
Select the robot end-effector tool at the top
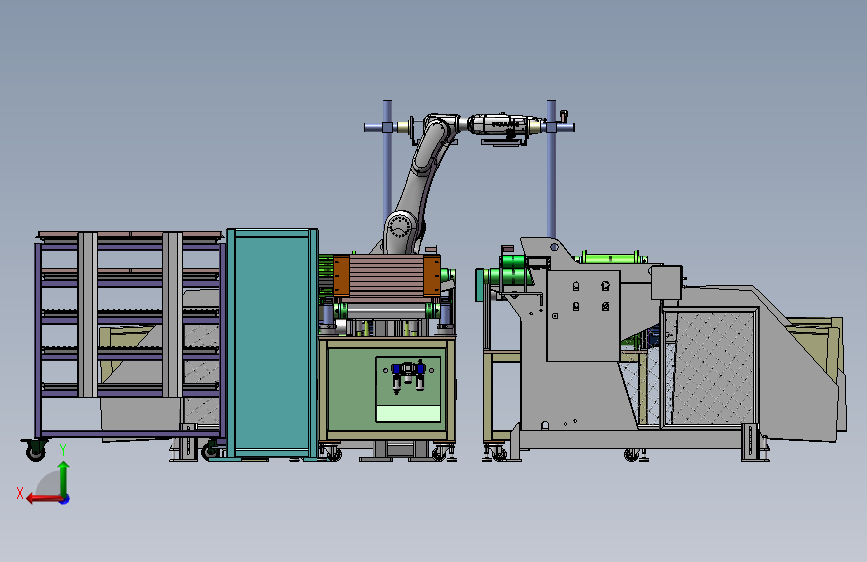click(502, 128)
